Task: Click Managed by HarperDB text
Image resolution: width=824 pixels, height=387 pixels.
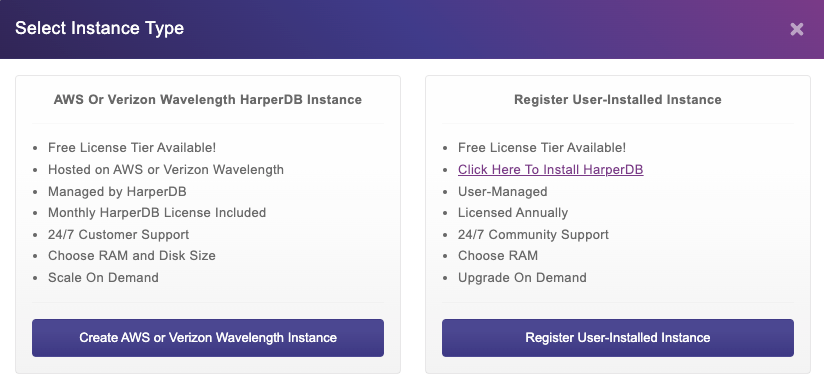Action: 117,191
